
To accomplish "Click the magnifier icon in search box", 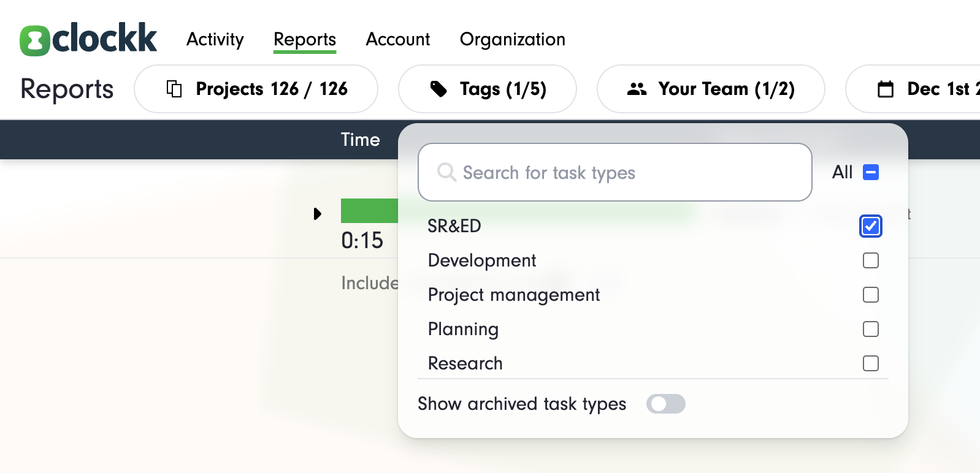I will (x=446, y=172).
